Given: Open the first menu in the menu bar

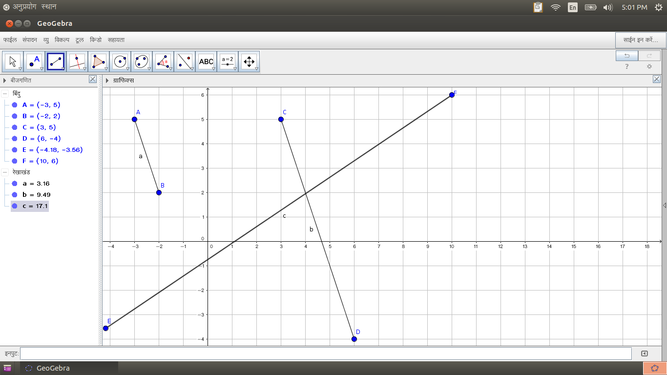Looking at the screenshot, I should click(10, 40).
